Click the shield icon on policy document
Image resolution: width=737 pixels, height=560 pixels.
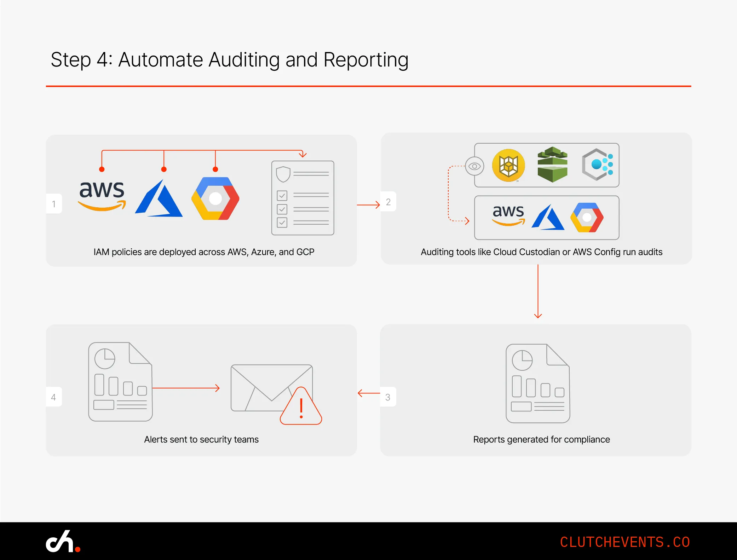point(283,174)
